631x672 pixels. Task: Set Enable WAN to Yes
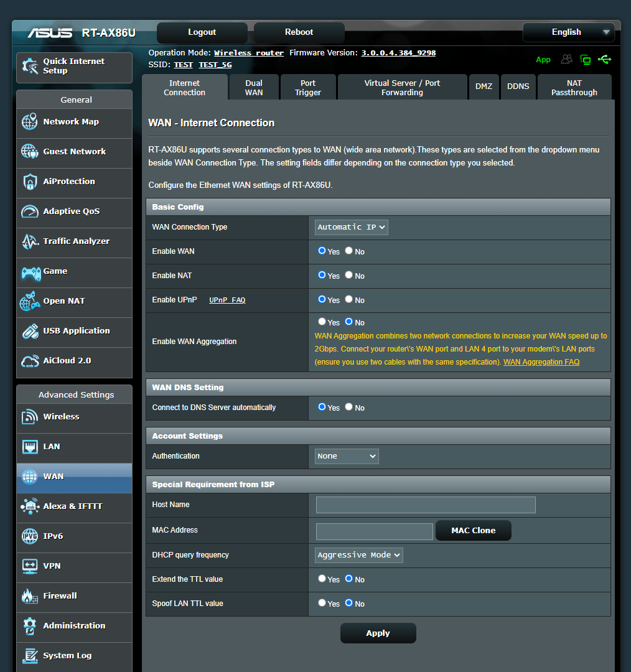[x=322, y=251]
